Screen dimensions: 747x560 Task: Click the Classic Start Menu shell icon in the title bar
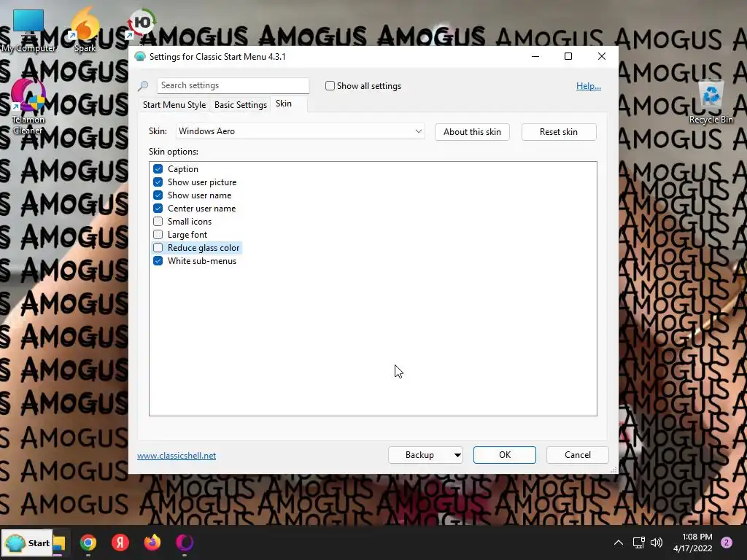pyautogui.click(x=140, y=57)
